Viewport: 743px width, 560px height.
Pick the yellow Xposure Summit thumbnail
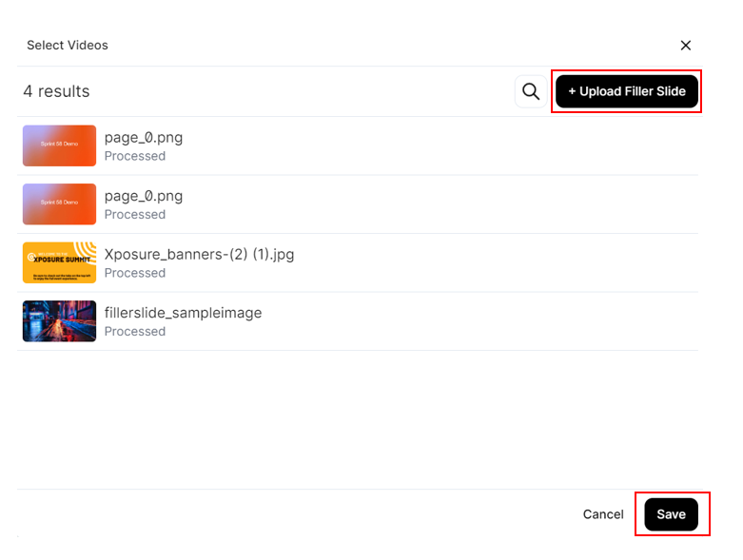59,262
